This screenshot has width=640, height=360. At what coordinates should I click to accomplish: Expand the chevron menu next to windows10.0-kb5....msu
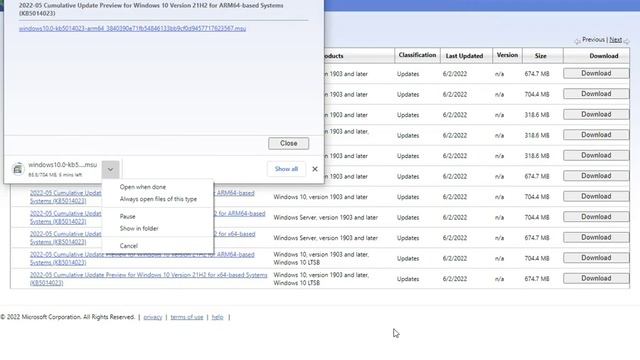click(111, 169)
